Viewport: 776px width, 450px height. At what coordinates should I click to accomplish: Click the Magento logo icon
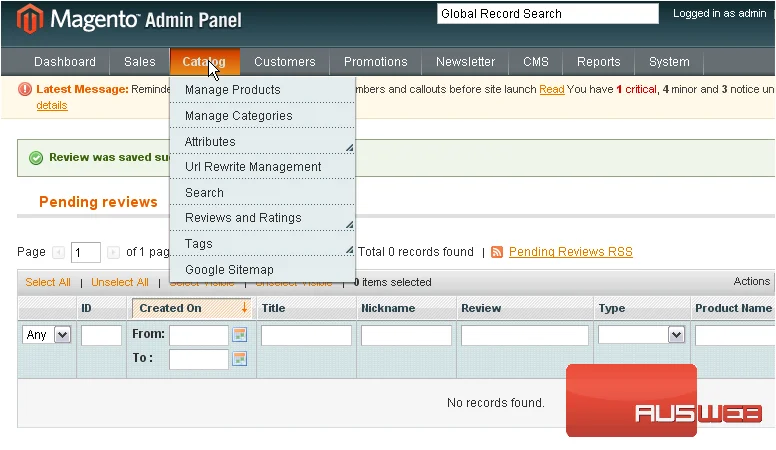click(x=30, y=19)
